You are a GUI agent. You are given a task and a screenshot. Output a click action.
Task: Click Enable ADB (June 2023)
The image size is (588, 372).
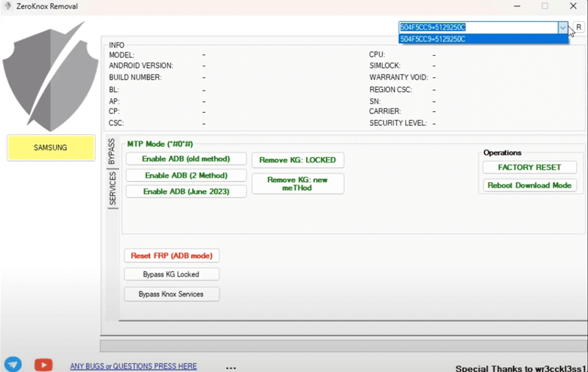click(x=185, y=192)
